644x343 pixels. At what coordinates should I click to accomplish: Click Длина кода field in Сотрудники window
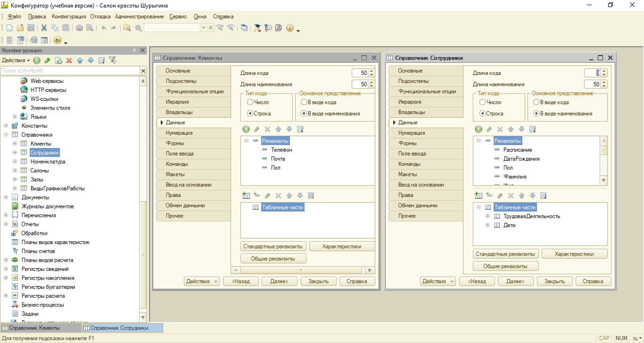click(592, 73)
